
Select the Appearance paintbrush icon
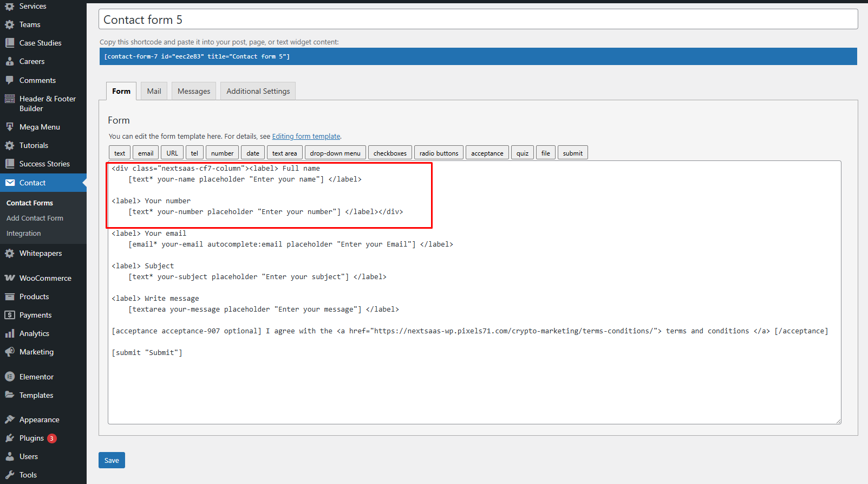tap(10, 420)
